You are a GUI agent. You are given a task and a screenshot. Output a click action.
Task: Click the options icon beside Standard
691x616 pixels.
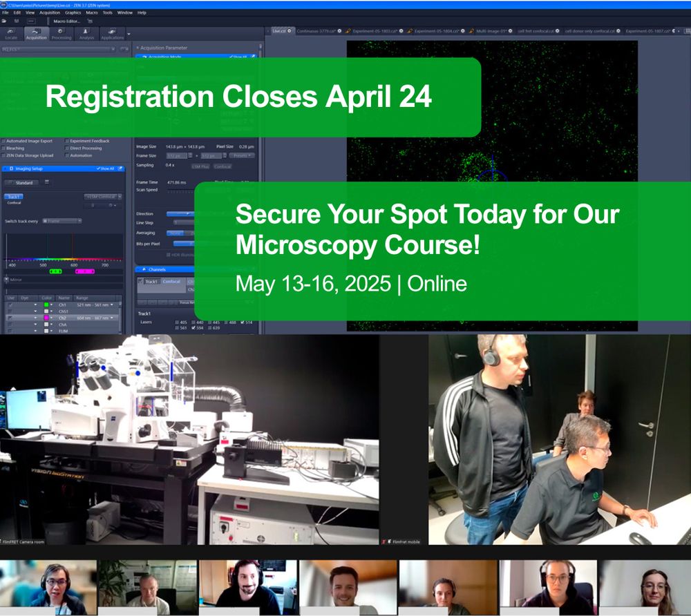tap(47, 182)
